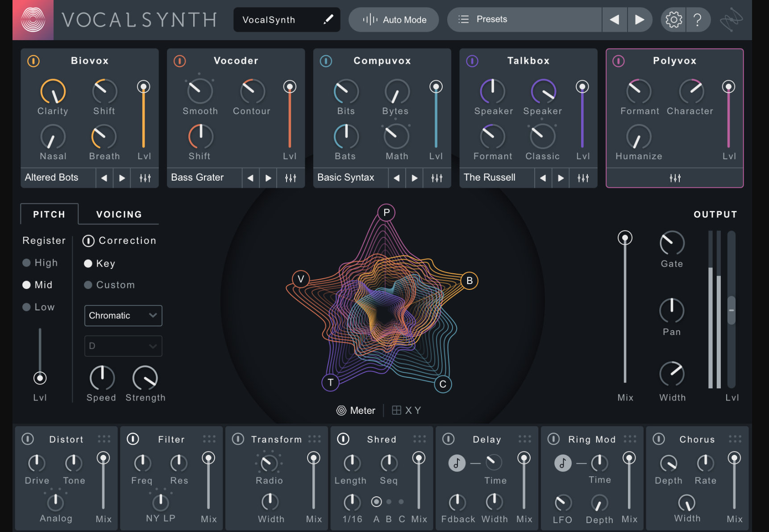Switch to the Voicing tab
Image resolution: width=769 pixels, height=532 pixels.
tap(119, 214)
